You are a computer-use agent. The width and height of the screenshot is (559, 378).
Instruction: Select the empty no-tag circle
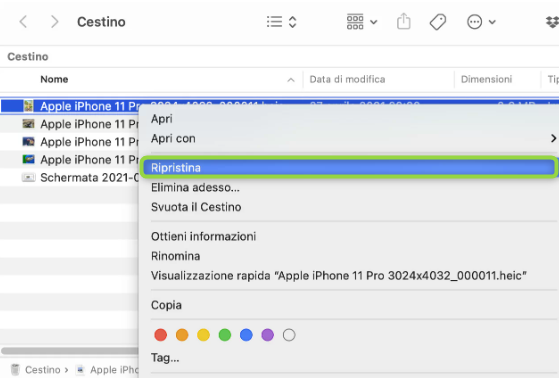(x=289, y=335)
